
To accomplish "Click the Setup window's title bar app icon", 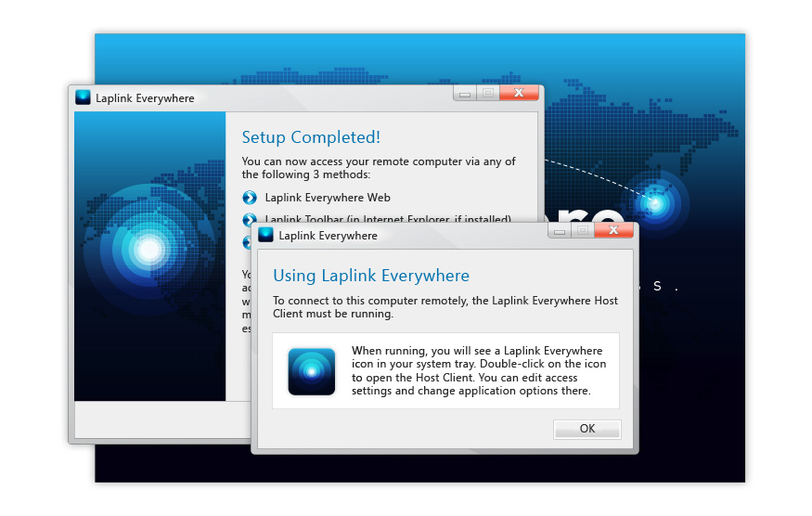I will [84, 97].
